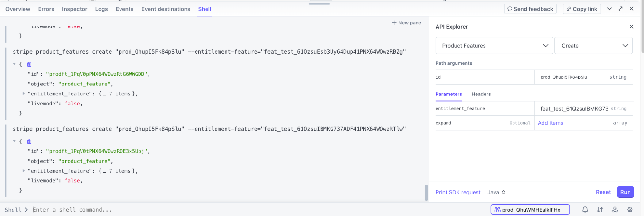Click Print SDK request link
This screenshot has height=216, width=644.
(x=458, y=192)
